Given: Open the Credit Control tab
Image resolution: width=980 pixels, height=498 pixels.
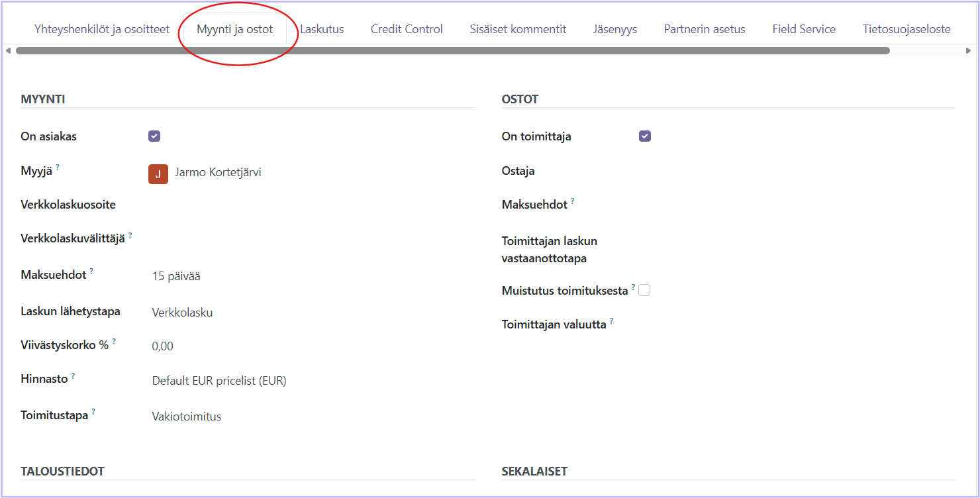Looking at the screenshot, I should tap(407, 29).
